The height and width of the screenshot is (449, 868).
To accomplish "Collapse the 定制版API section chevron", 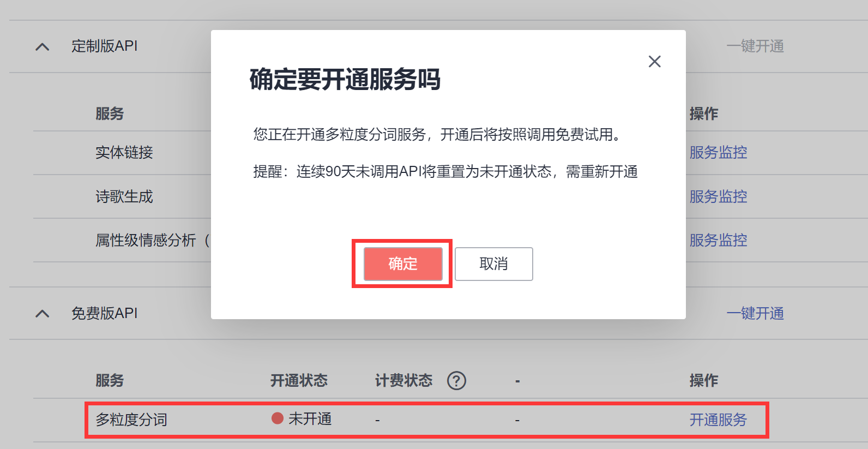I will pyautogui.click(x=43, y=47).
